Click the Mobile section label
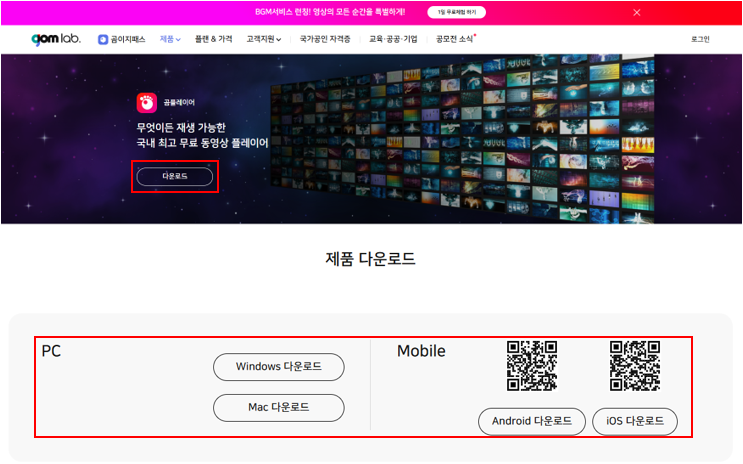Viewport: 743px width, 464px height. click(421, 351)
